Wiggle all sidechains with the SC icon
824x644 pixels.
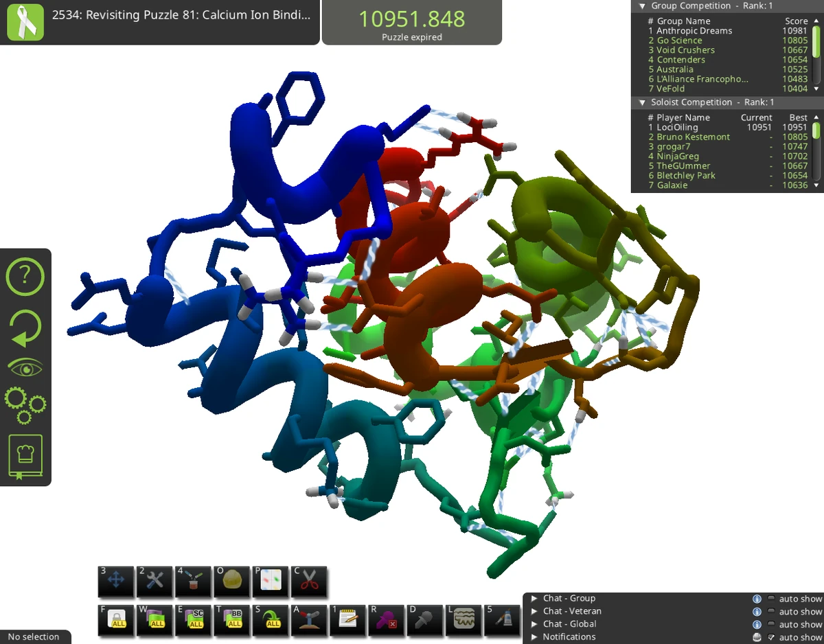point(193,620)
